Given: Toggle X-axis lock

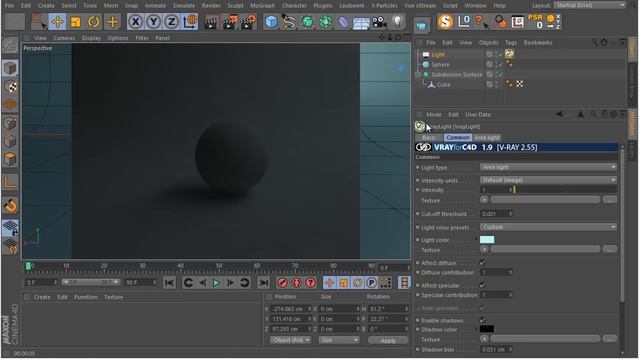Looking at the screenshot, I should tap(136, 22).
